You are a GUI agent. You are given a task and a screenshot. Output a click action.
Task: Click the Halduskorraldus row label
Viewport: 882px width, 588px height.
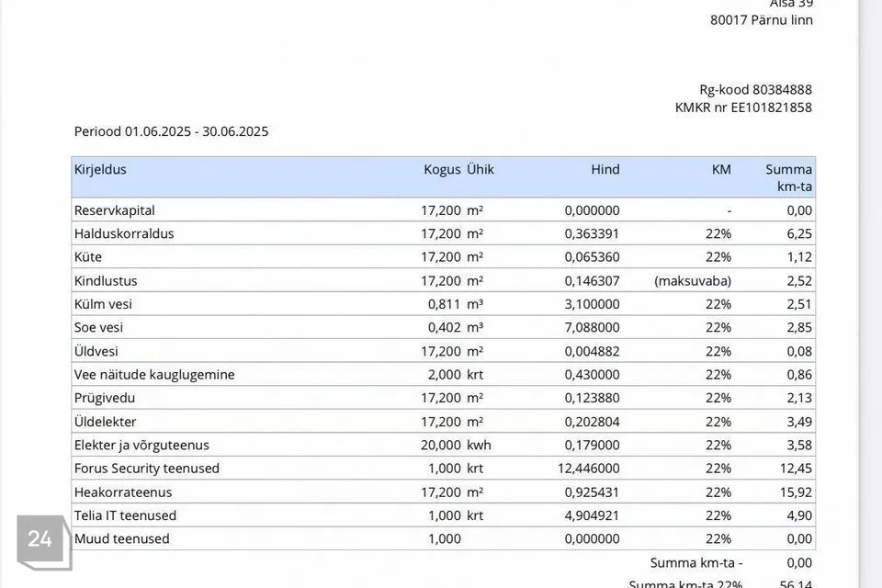coord(124,233)
